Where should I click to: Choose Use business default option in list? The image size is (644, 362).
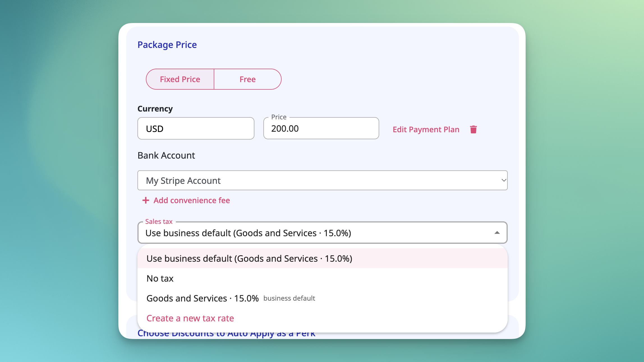pyautogui.click(x=323, y=258)
